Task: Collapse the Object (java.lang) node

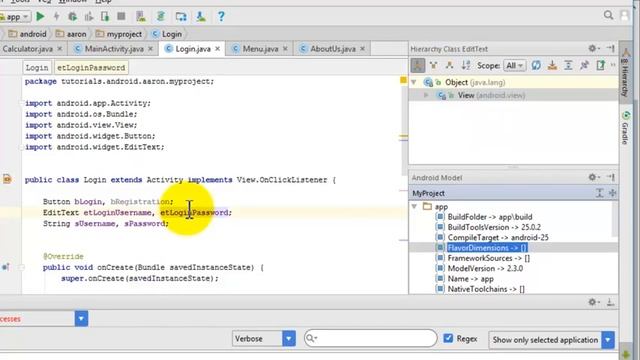Action: pyautogui.click(x=414, y=82)
